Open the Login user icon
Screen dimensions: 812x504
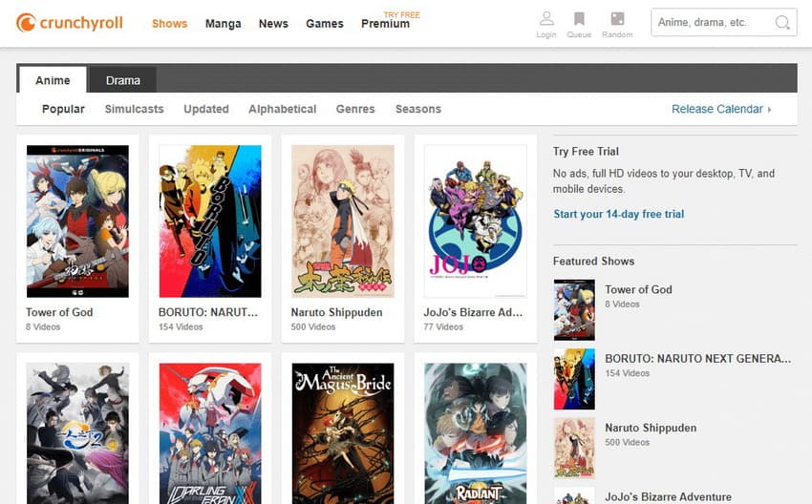tap(546, 19)
